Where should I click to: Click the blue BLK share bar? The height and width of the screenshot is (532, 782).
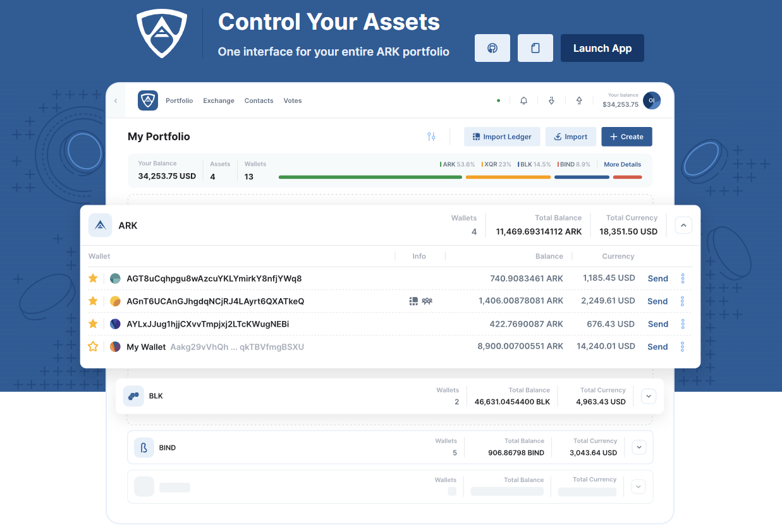(x=582, y=178)
